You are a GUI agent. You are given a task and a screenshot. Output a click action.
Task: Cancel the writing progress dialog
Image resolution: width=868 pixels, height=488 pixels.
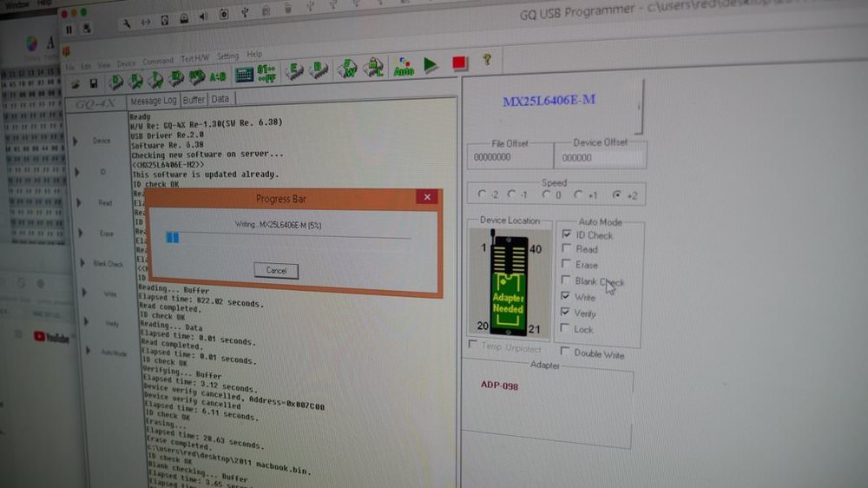pyautogui.click(x=276, y=270)
